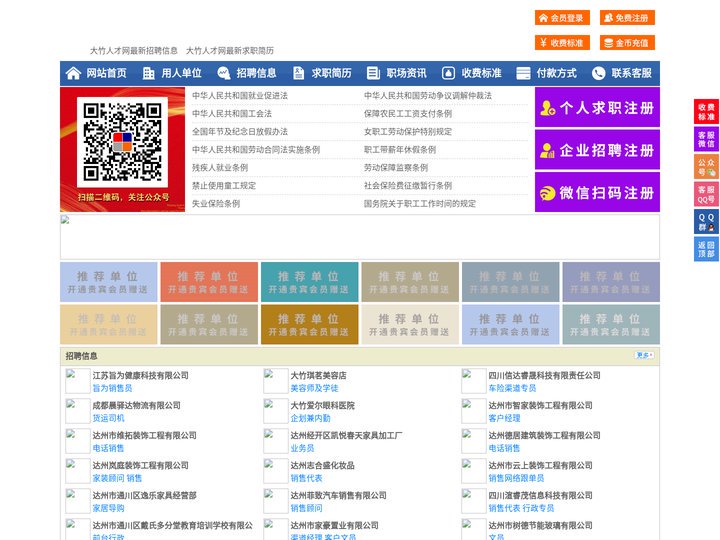Image resolution: width=720 pixels, height=540 pixels.
Task: Click 企业招聘注册 purple banner
Action: [597, 150]
